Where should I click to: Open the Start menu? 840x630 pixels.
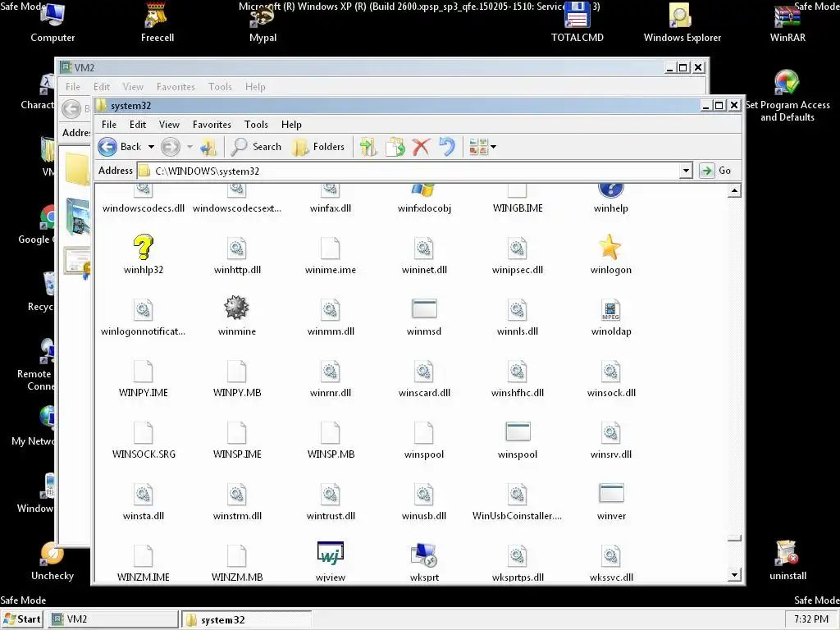pos(22,619)
